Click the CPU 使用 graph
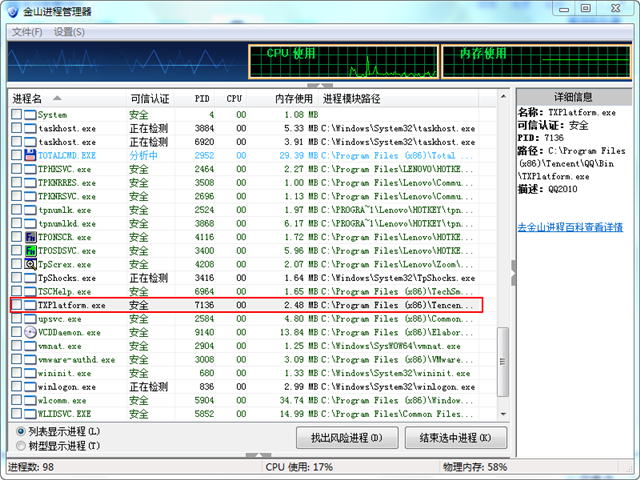640x480 pixels. coord(344,62)
